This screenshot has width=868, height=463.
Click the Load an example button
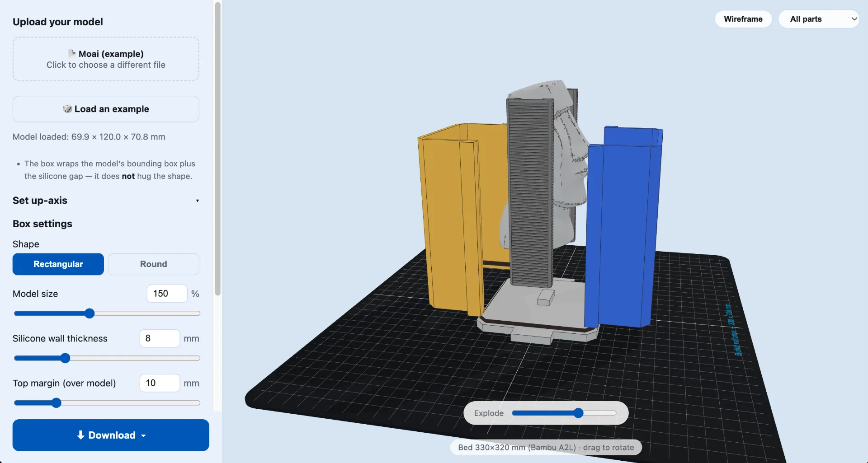(106, 109)
